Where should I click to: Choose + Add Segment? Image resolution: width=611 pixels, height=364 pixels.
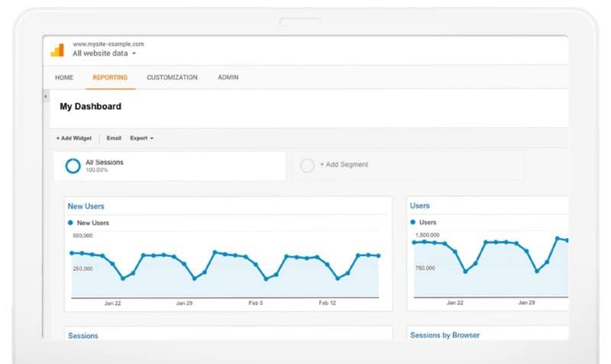click(344, 165)
